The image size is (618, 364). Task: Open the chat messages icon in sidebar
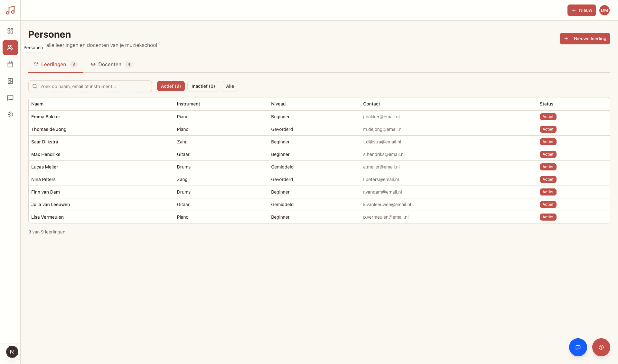click(10, 98)
